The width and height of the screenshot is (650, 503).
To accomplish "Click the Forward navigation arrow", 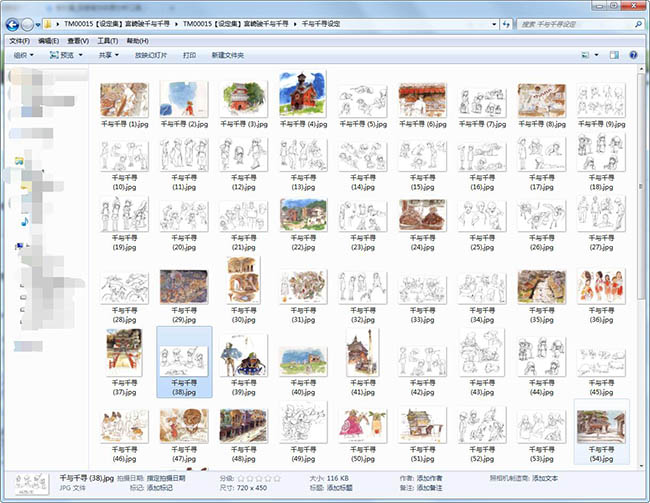I will click(27, 25).
